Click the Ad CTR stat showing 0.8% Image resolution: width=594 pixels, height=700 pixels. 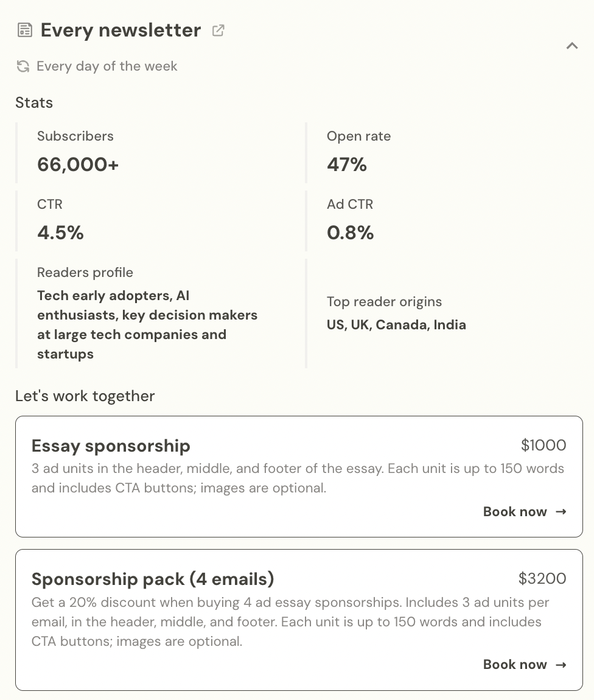tap(351, 220)
